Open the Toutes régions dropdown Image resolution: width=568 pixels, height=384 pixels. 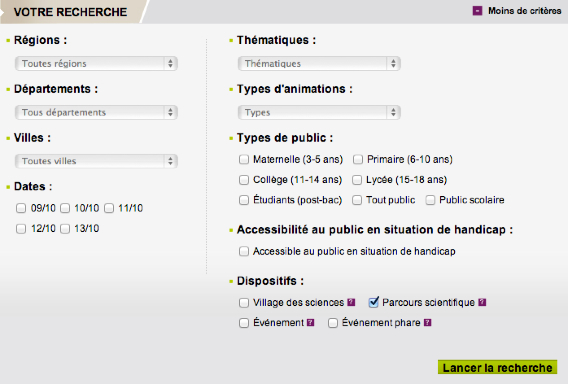click(x=96, y=63)
